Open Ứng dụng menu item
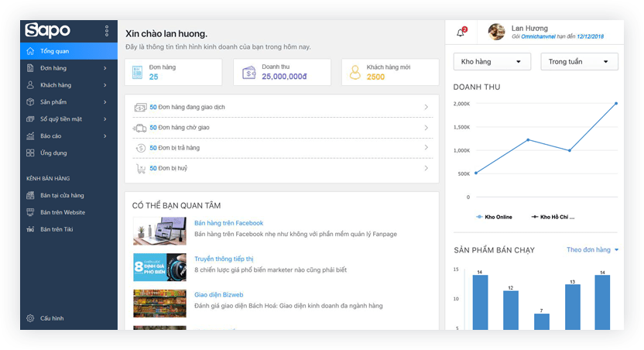This screenshot has height=350, width=644. tap(69, 153)
